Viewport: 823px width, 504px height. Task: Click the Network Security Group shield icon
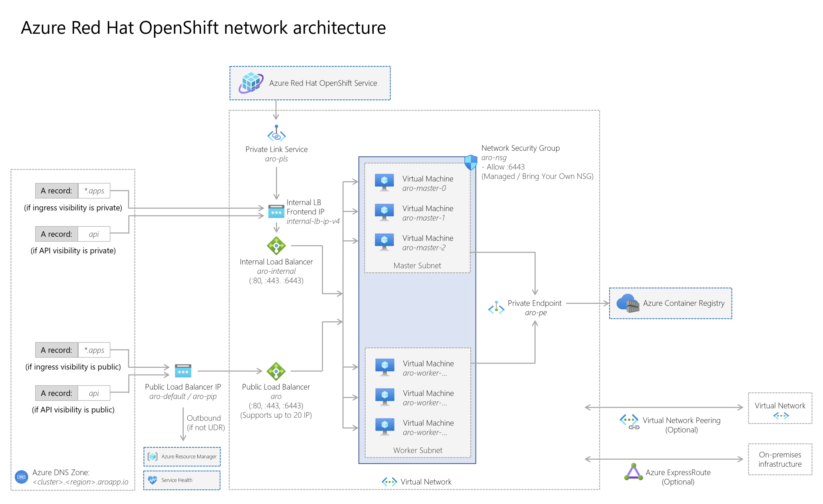[471, 163]
